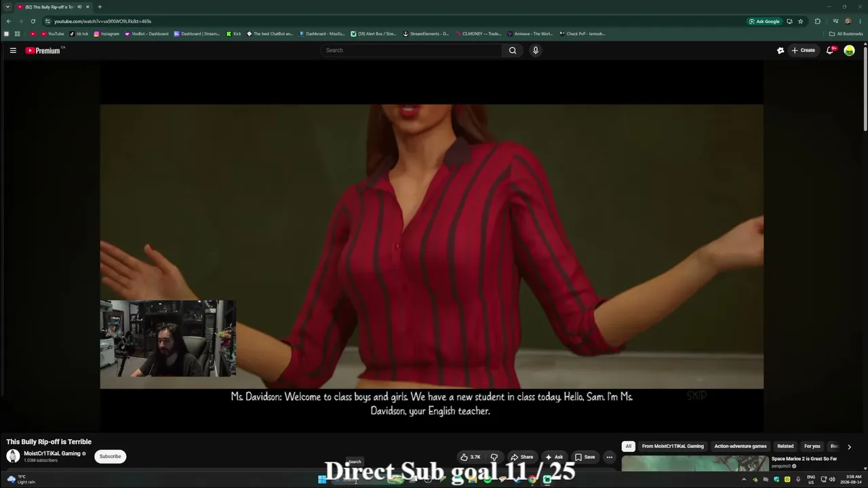The height and width of the screenshot is (488, 868).
Task: Select the From MoistCr1TiKaL Gaming chip
Action: (673, 446)
